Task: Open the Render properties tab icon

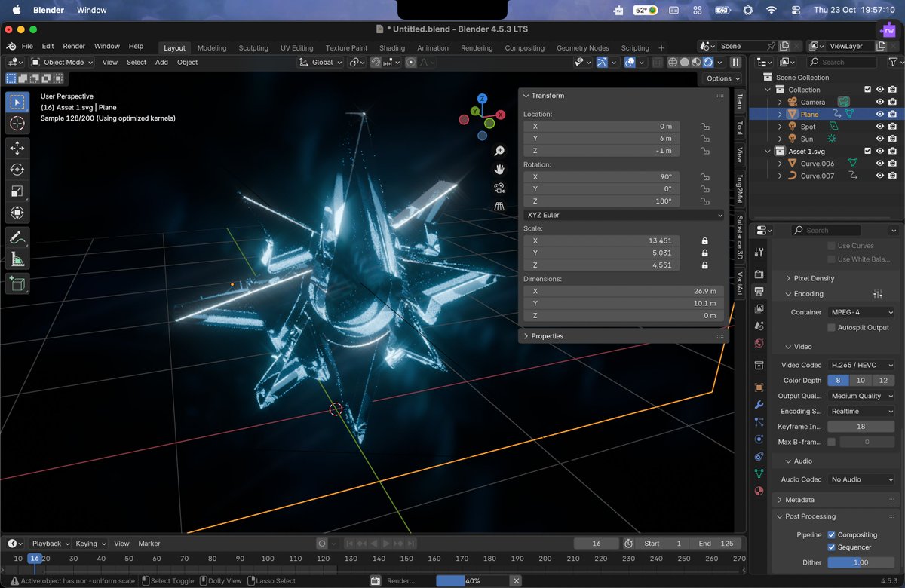Action: point(759,274)
